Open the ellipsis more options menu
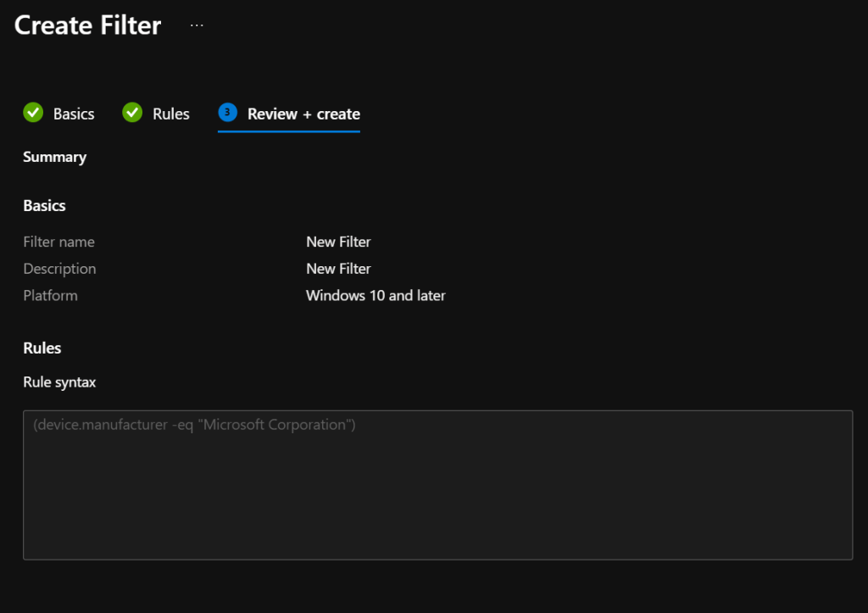The image size is (868, 613). pyautogui.click(x=197, y=25)
